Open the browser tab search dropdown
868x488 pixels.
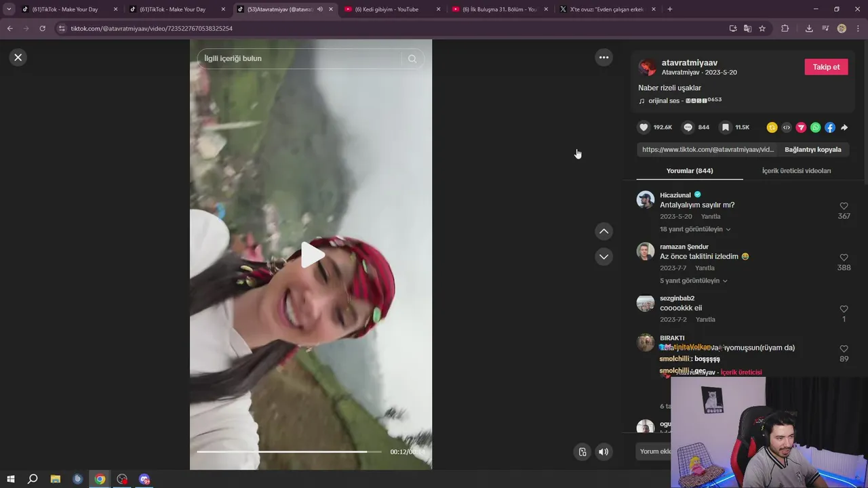(9, 9)
